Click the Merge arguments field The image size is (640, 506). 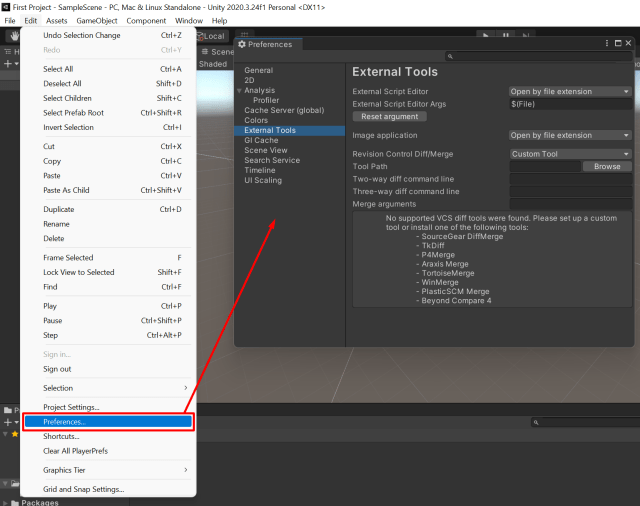(x=571, y=204)
